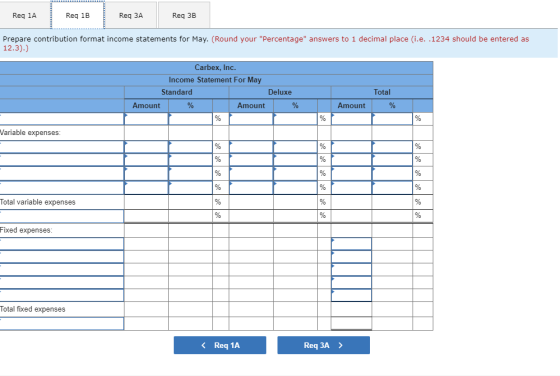
Task: Click Total Amount in fourth fixed expense row
Action: 351,282
